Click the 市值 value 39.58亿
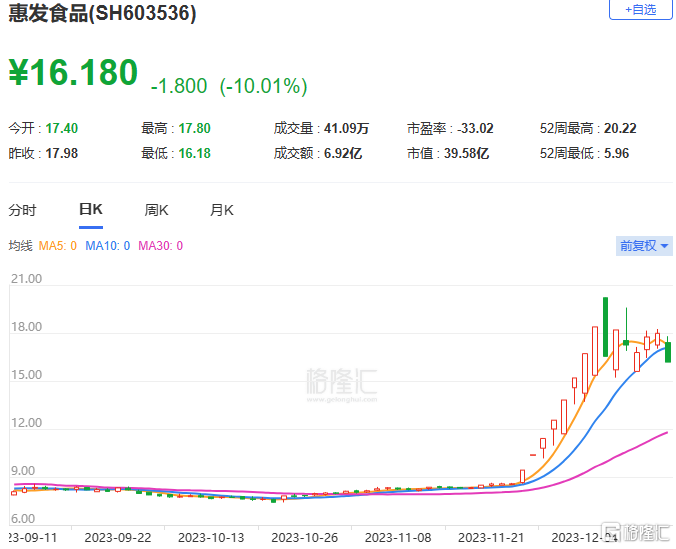Image resolution: width=676 pixels, height=549 pixels. [466, 153]
